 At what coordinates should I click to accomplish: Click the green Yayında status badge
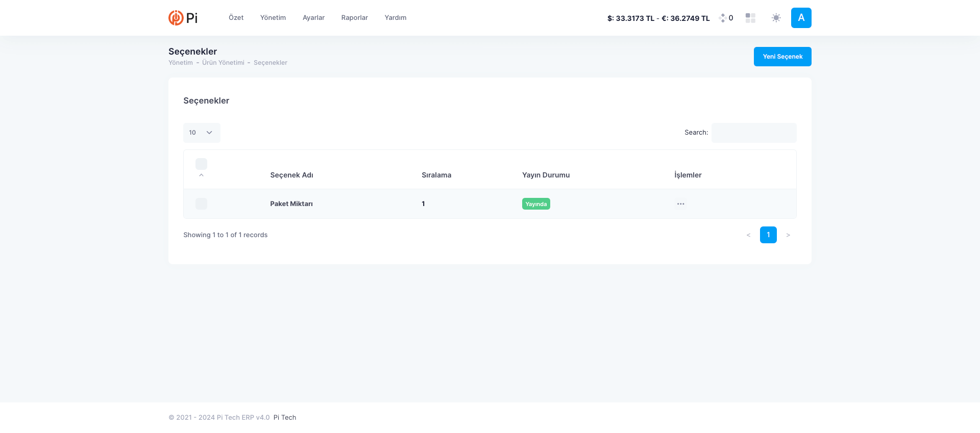[x=536, y=204]
